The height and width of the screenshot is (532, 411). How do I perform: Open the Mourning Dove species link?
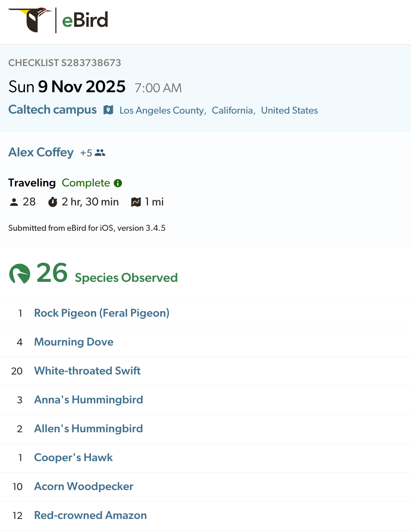tap(74, 342)
